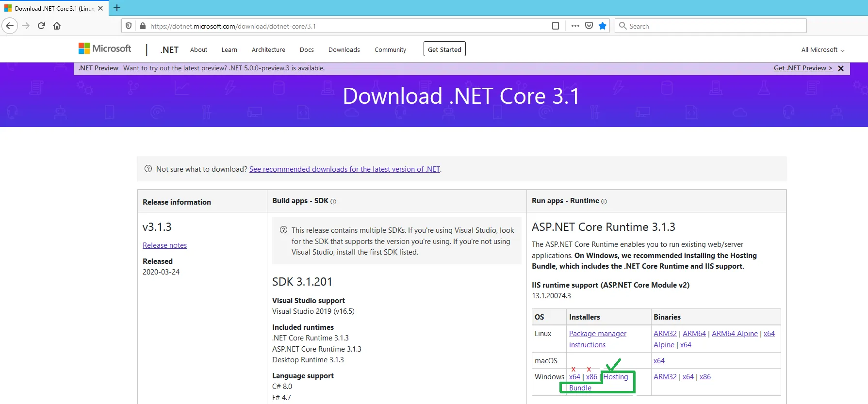Download the macOS x64 binary
The image size is (868, 404).
pyautogui.click(x=659, y=361)
